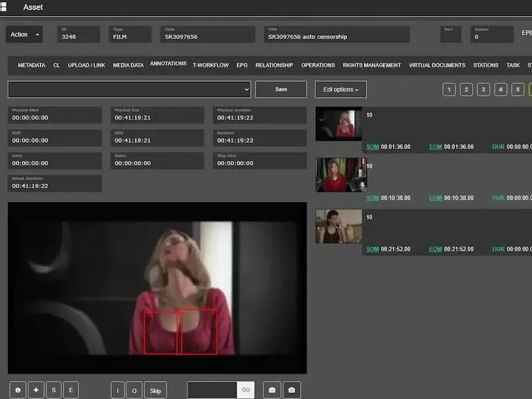Screen dimensions: 532x399
Task: Click the app grid icon beside Asset
Action: point(5,7)
